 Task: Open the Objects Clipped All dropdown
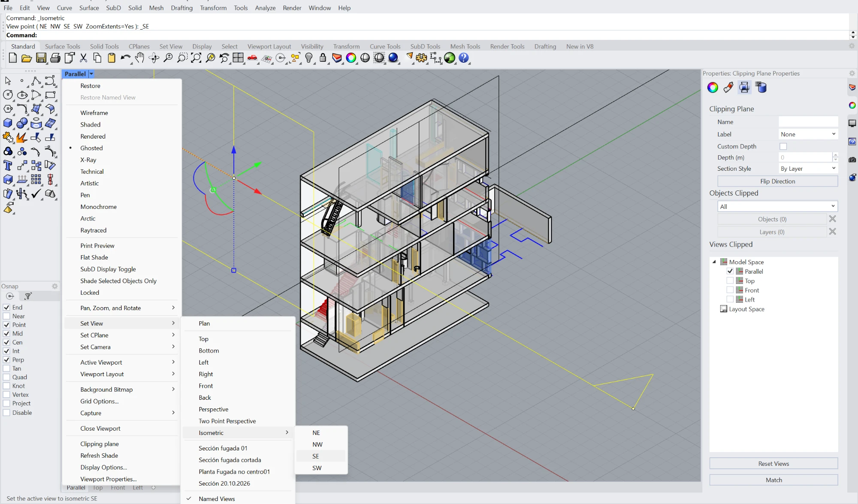tap(777, 206)
